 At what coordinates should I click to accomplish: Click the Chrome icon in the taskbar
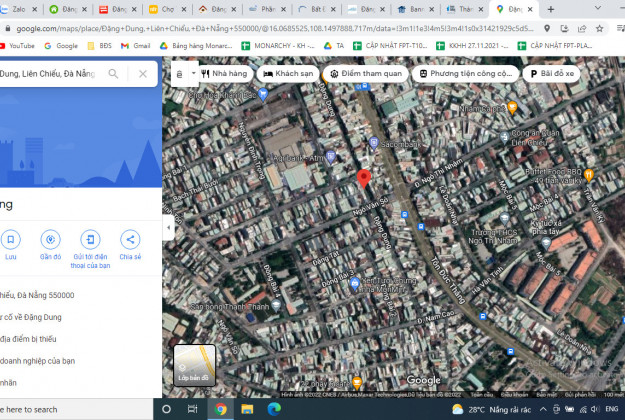click(220, 409)
